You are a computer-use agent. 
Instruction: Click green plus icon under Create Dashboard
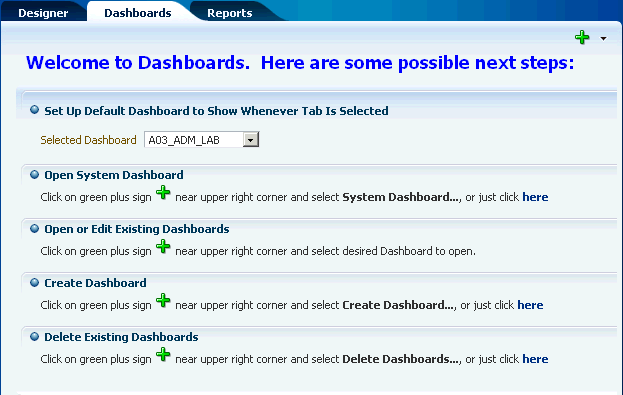(163, 300)
